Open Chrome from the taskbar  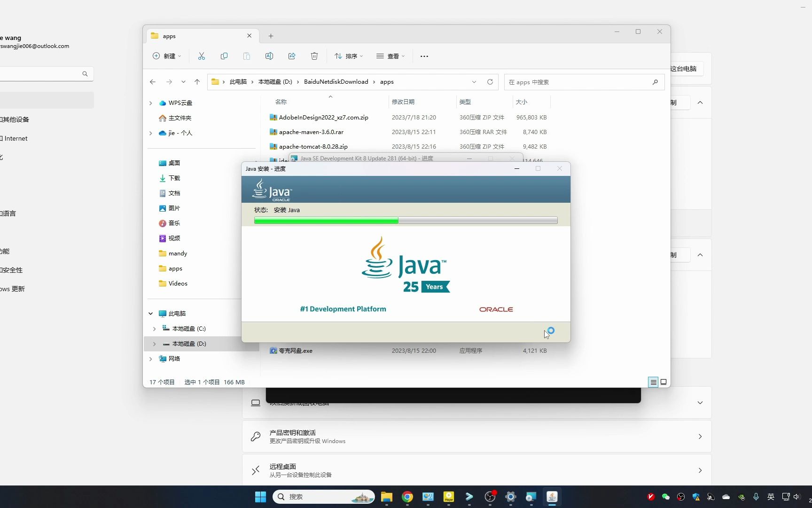[x=407, y=497]
